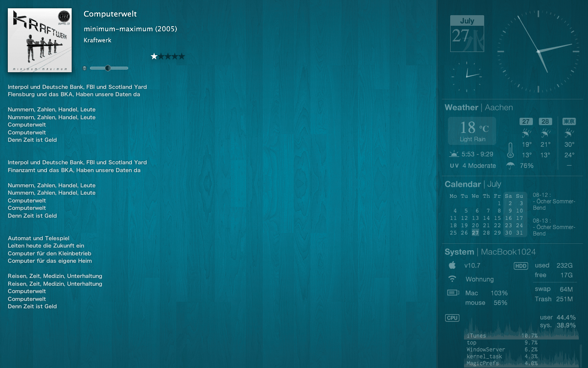This screenshot has height=368, width=588.
Task: Click the System section heading
Action: point(459,252)
